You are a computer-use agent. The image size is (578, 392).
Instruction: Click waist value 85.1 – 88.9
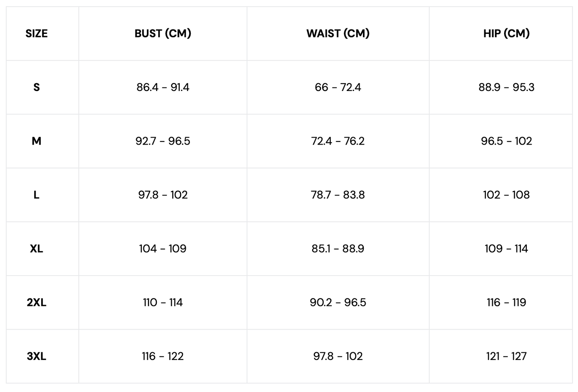[338, 249]
